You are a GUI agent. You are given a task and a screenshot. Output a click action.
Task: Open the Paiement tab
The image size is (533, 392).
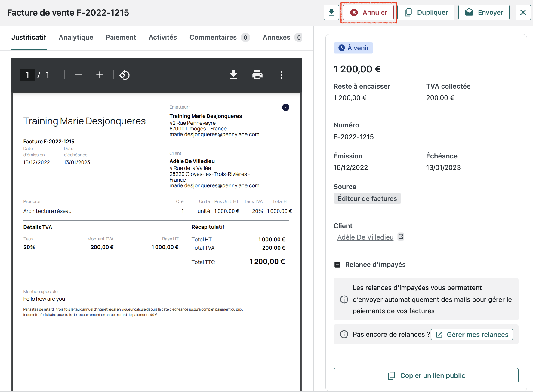tap(121, 37)
